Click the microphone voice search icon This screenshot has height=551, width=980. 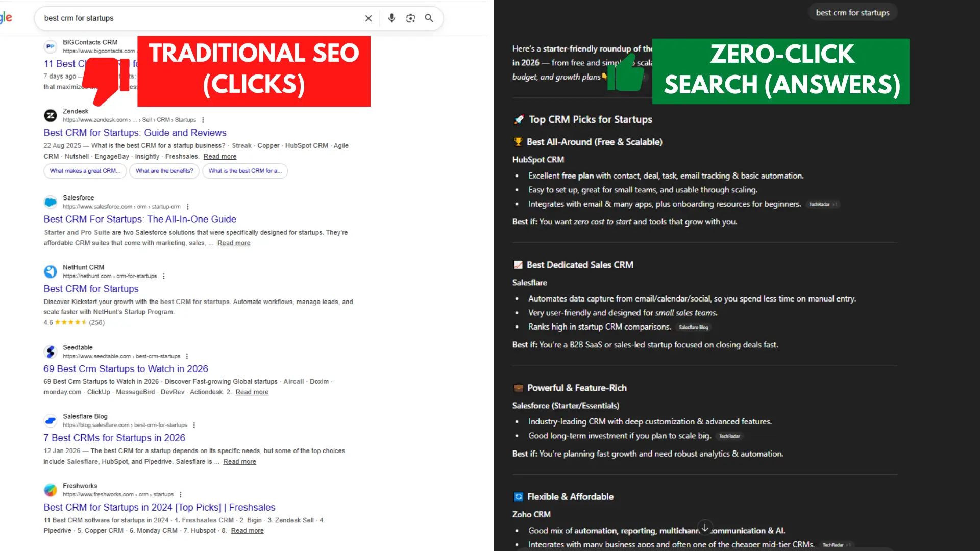click(391, 18)
